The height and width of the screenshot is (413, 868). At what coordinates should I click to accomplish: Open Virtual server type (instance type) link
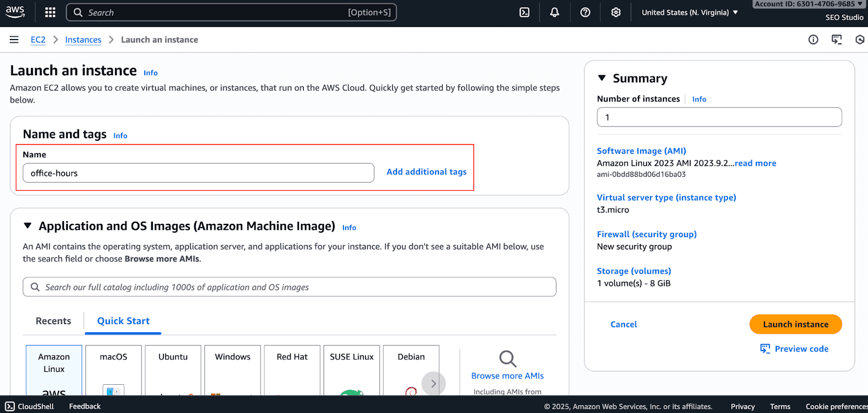tap(666, 197)
